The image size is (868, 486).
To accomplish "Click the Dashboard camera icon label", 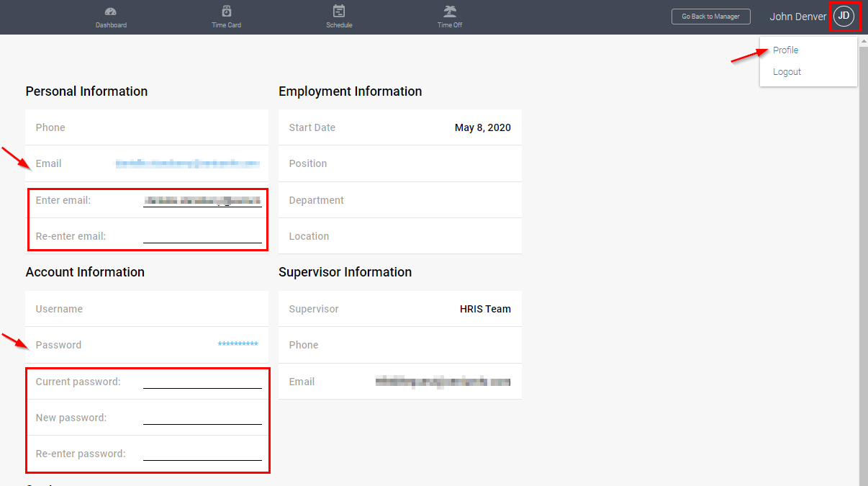I will point(111,24).
